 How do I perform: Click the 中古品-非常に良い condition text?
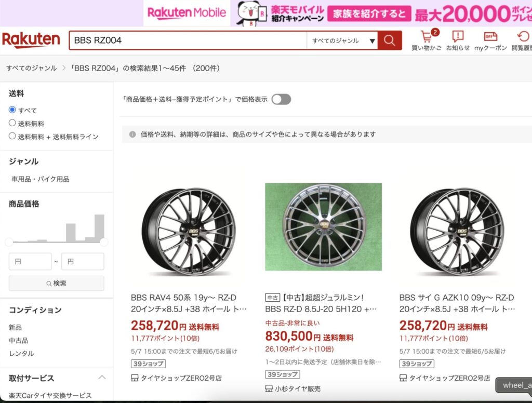click(x=292, y=323)
